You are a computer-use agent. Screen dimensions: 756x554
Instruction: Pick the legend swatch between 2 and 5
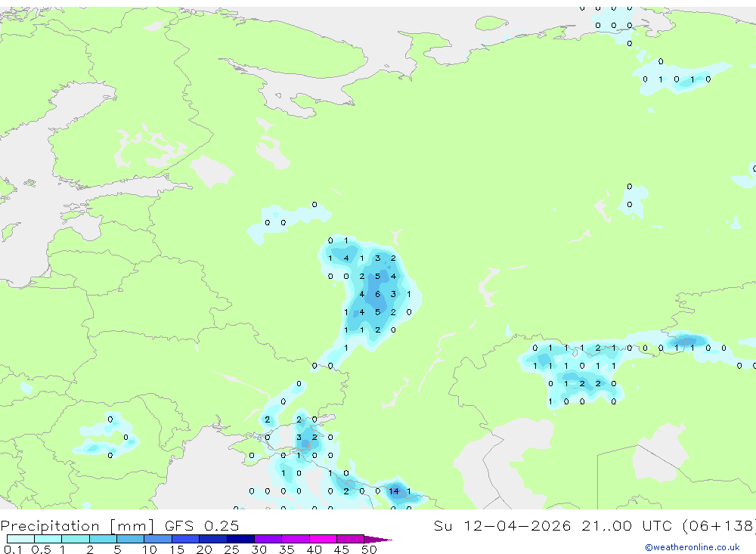103,539
